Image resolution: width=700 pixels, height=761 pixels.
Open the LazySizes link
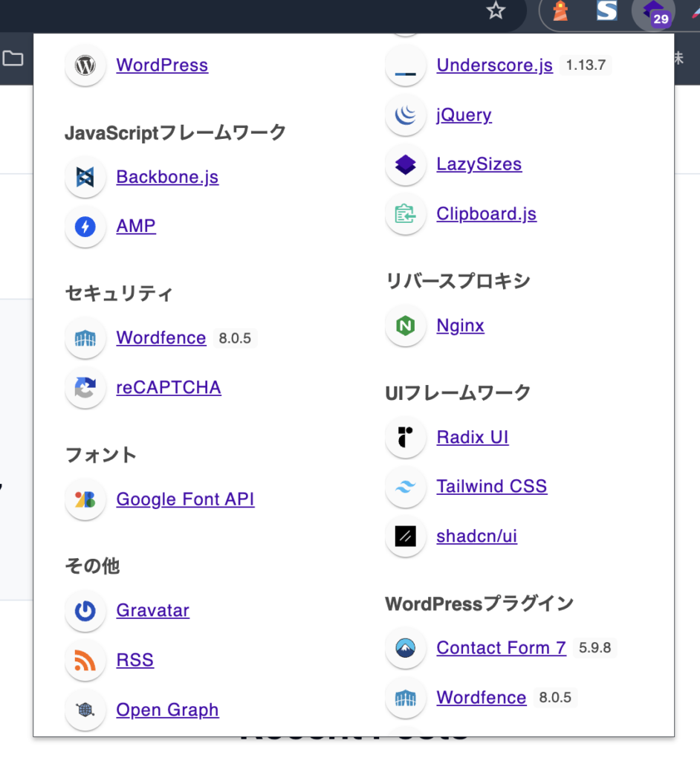pyautogui.click(x=479, y=164)
